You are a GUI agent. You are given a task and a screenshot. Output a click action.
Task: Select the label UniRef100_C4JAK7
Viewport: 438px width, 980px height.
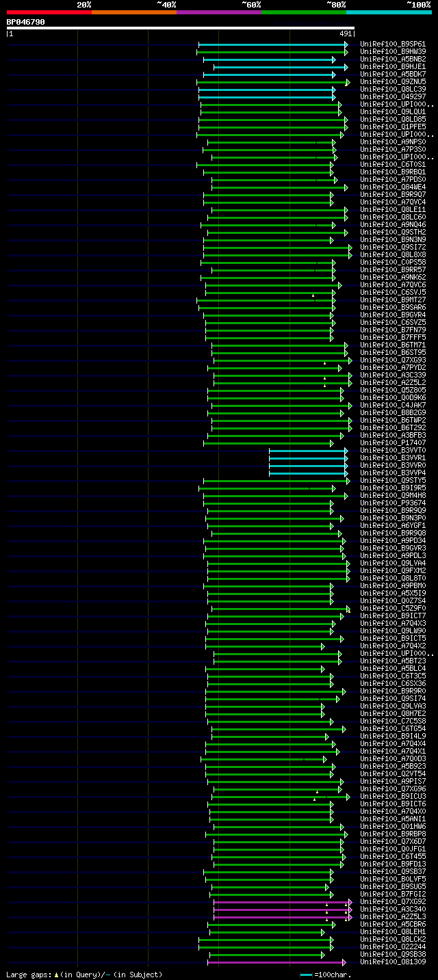click(x=393, y=406)
